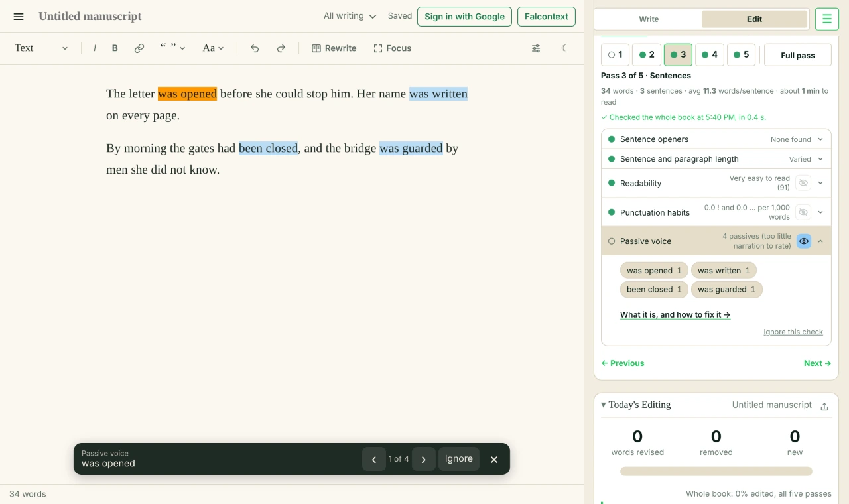Image resolution: width=849 pixels, height=504 pixels.
Task: Click the Next pass link
Action: coord(817,363)
